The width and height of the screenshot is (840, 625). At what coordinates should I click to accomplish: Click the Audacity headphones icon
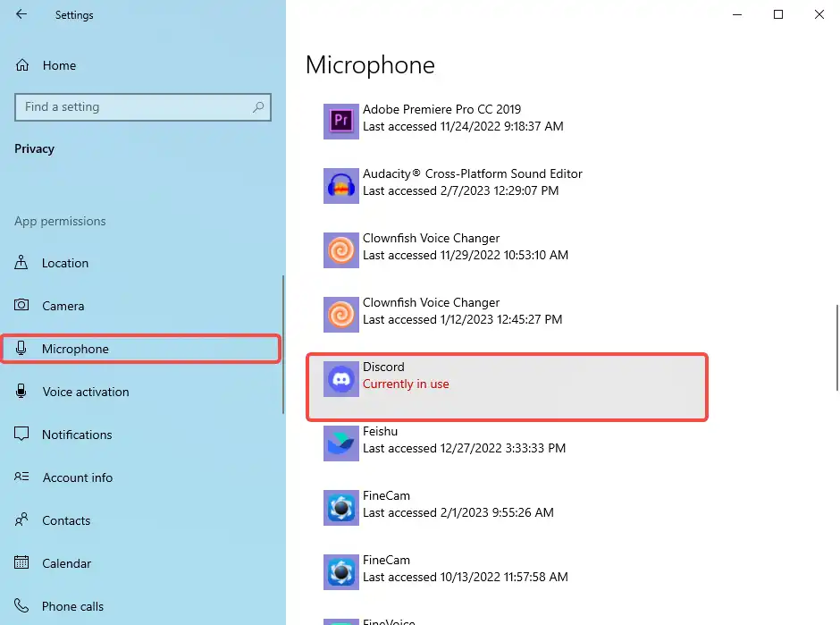click(341, 186)
